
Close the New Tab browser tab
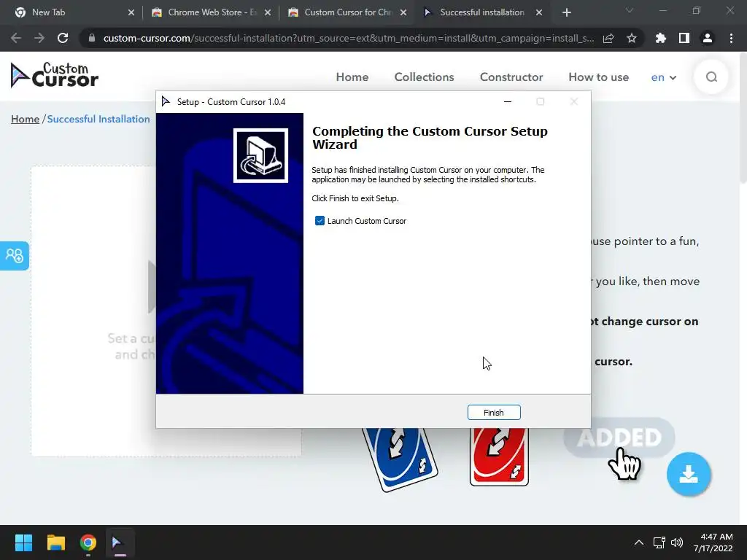[x=131, y=12]
